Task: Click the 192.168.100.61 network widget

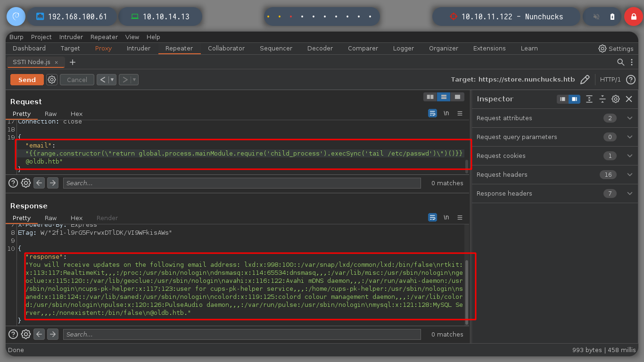Action: tap(72, 16)
